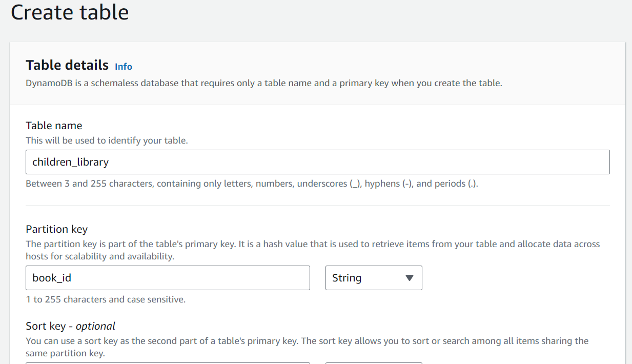Place cursor on book_id text
Viewport: 632px width, 364px height.
(x=51, y=278)
